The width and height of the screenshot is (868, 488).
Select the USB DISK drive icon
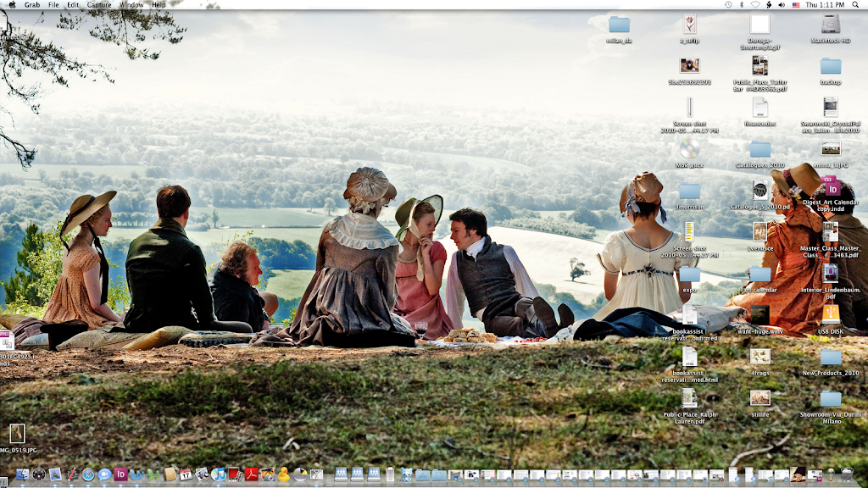coord(831,315)
